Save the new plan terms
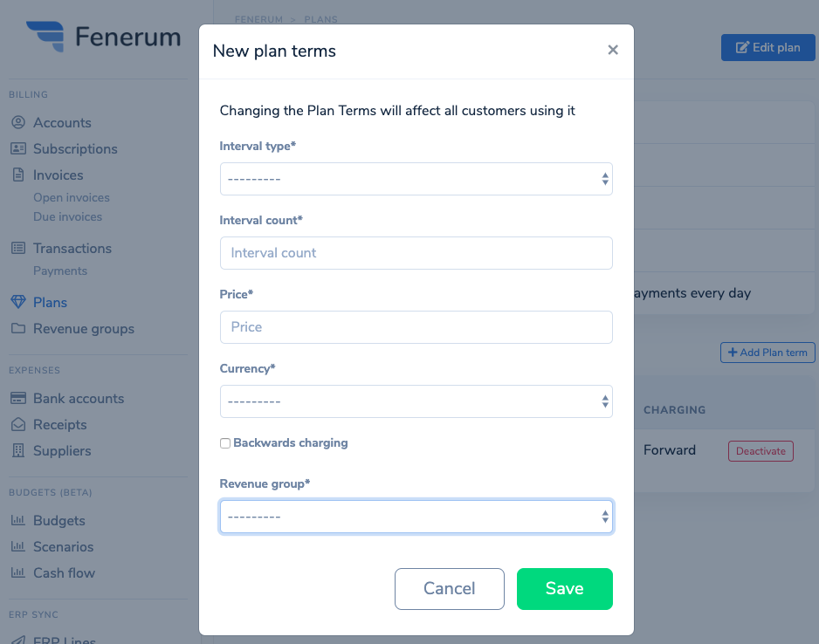 (x=565, y=589)
